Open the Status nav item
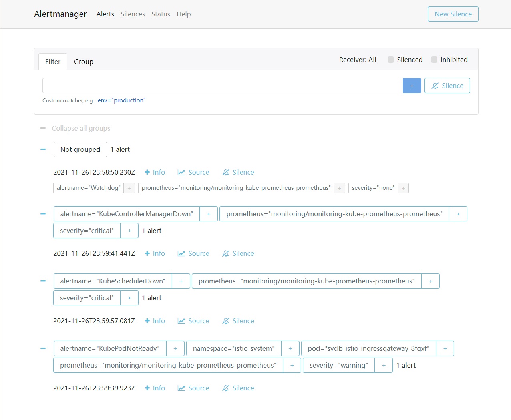This screenshot has height=420, width=511. tap(161, 14)
